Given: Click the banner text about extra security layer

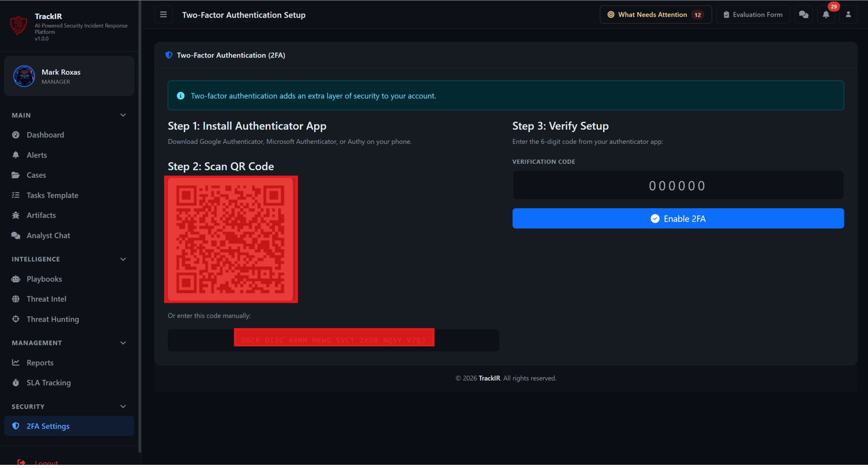Looking at the screenshot, I should coord(313,96).
